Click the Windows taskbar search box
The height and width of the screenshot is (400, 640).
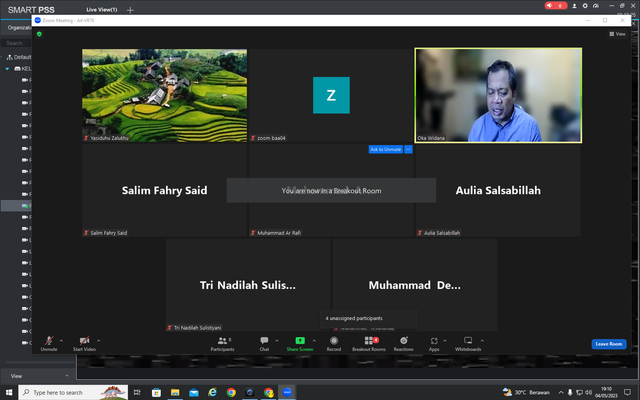73,392
